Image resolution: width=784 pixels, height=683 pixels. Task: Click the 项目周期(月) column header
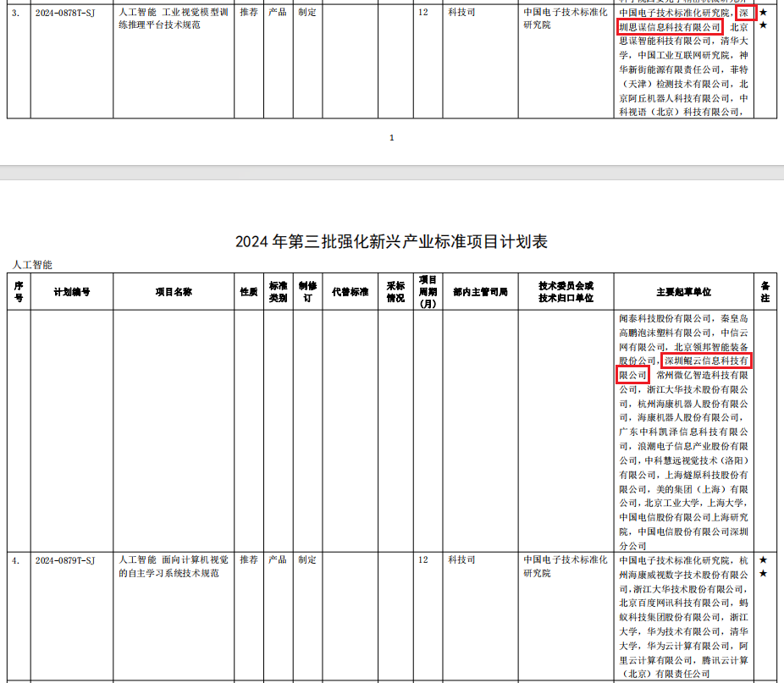pos(428,291)
